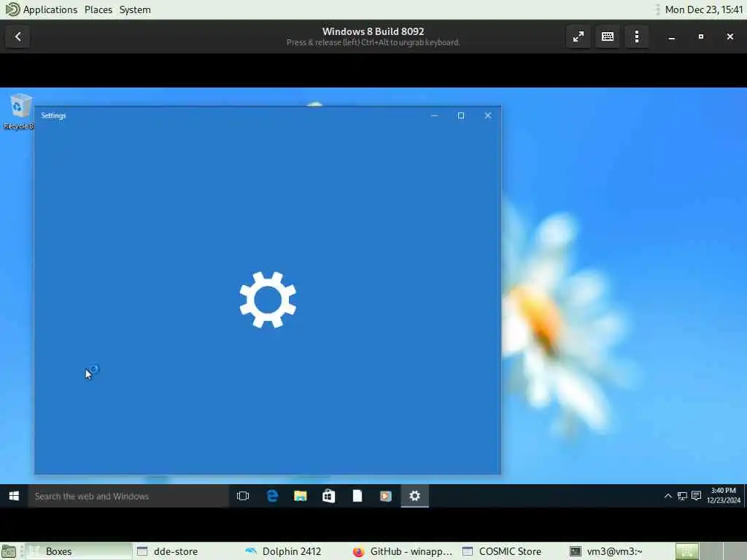Minimize the Boxes window
The image size is (747, 560).
672,36
